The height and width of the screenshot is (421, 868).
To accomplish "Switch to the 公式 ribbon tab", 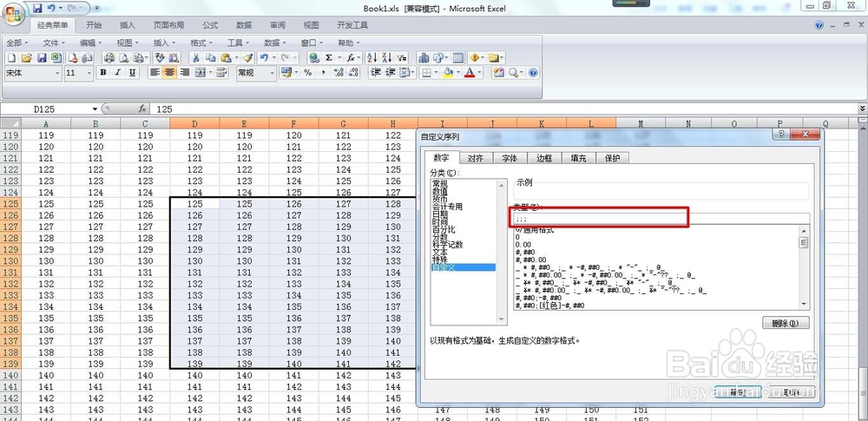I will tap(210, 25).
